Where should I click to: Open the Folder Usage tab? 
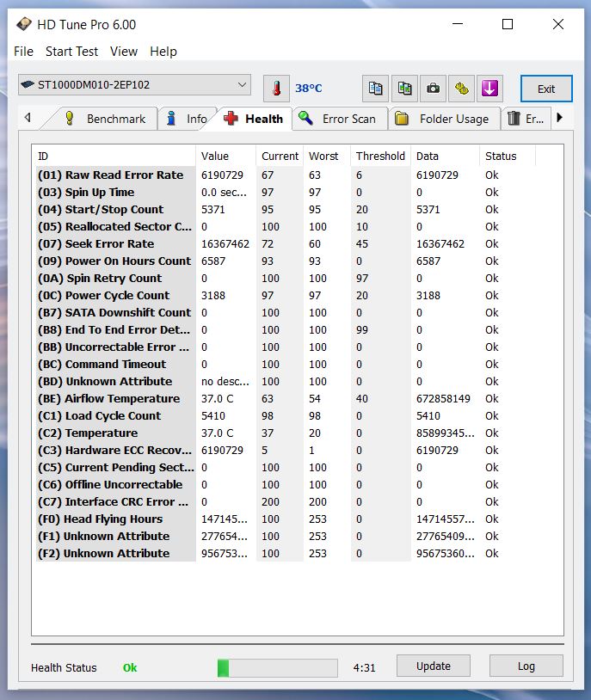pos(444,119)
